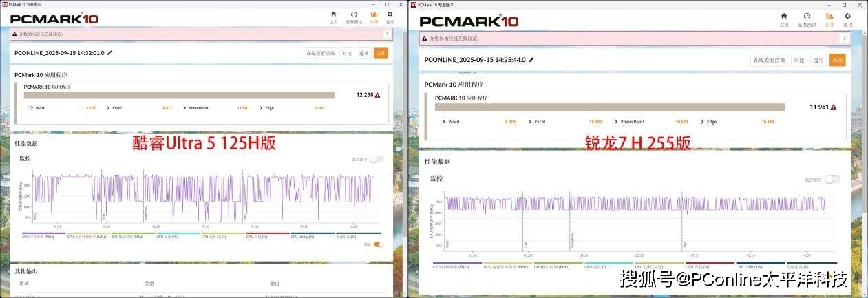Click warning triangle beside score 11 961
868x298 pixels.
click(833, 107)
